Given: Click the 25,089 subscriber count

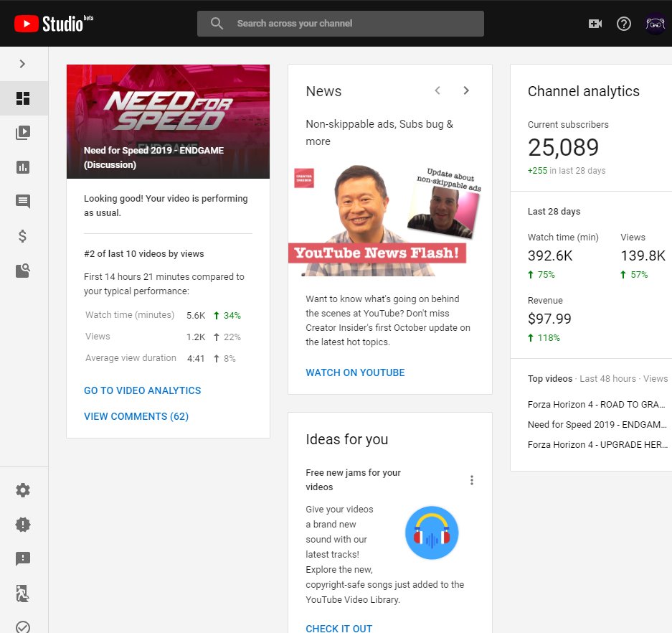Looking at the screenshot, I should [563, 148].
